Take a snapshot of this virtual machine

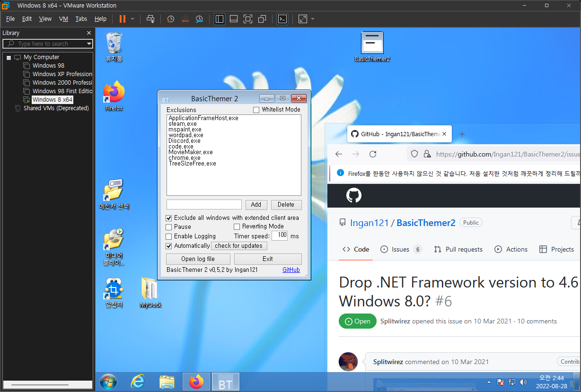(170, 19)
